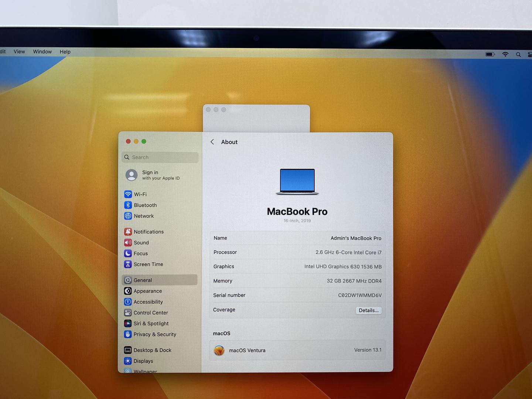Click the 16-inch, 2019 model text
The width and height of the screenshot is (532, 399).
[297, 221]
